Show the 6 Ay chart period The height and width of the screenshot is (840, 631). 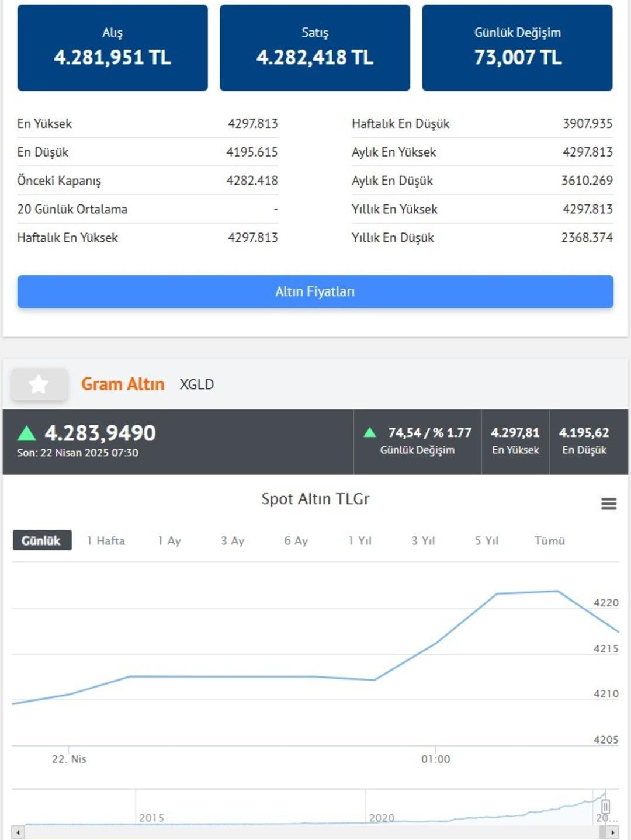[296, 540]
